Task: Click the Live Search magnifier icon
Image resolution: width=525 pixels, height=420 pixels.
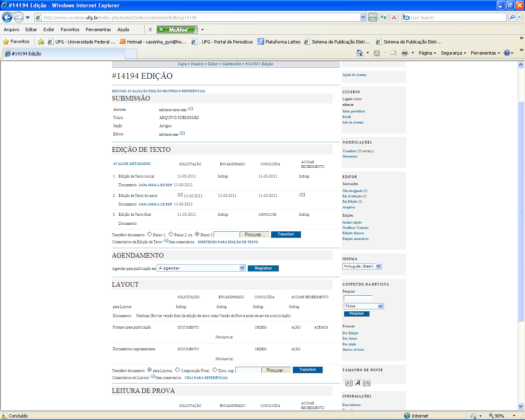Action: (x=512, y=17)
